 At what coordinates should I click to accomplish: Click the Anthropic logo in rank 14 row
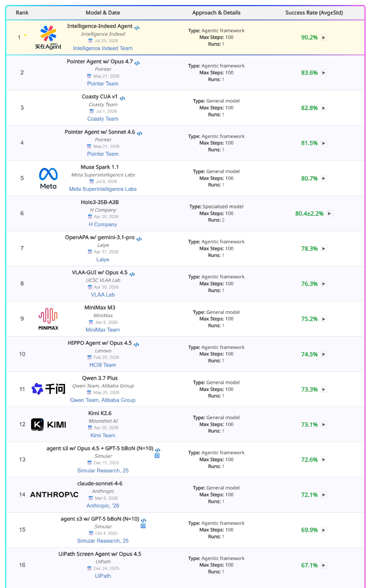54,494
